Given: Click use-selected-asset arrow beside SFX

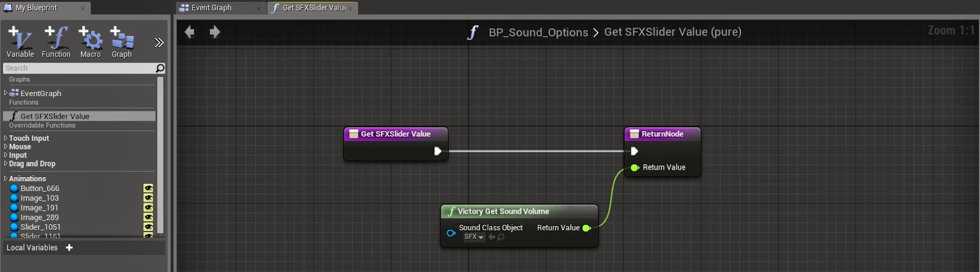Looking at the screenshot, I should coord(491,237).
